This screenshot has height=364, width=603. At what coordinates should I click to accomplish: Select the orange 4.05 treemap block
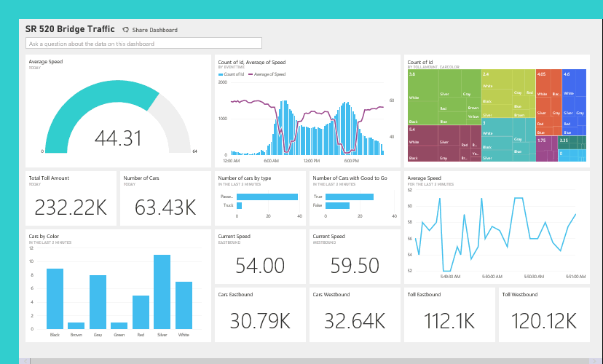(548, 102)
